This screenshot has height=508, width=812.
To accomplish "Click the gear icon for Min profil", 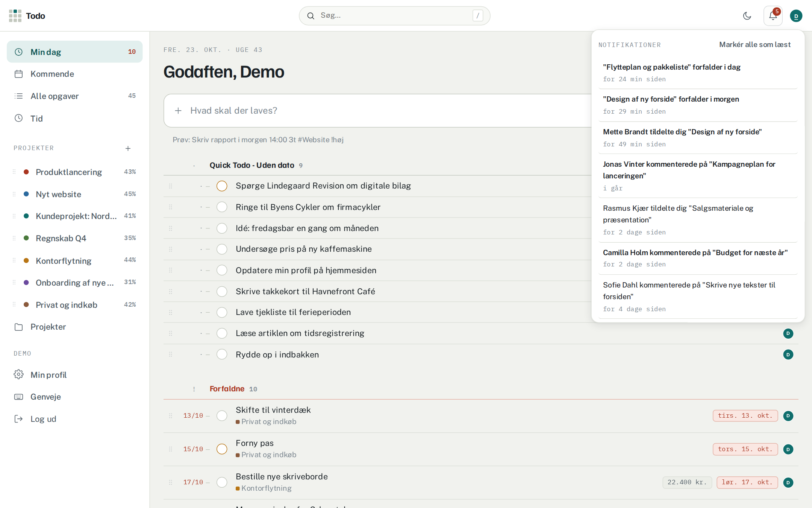I will [x=18, y=374].
